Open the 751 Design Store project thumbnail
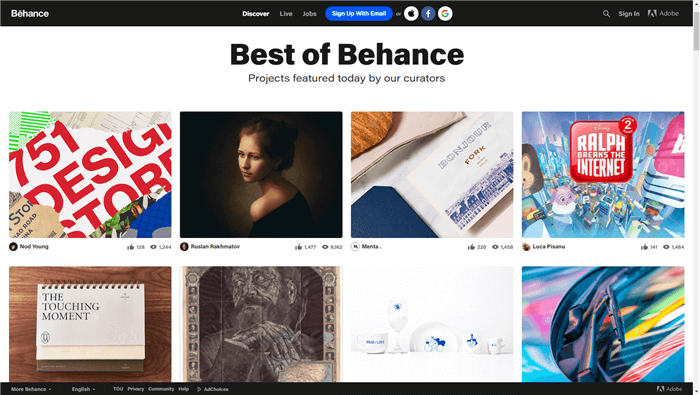The width and height of the screenshot is (700, 395). tap(90, 175)
